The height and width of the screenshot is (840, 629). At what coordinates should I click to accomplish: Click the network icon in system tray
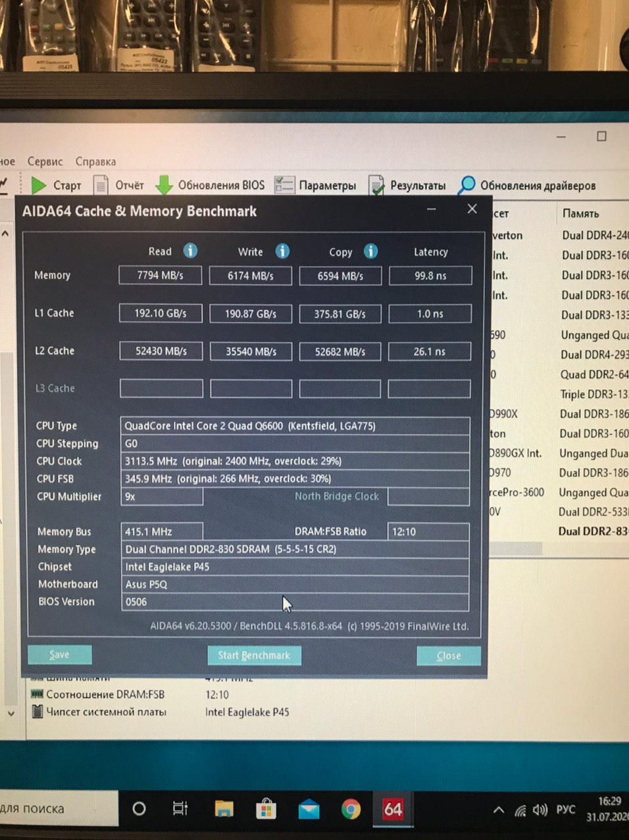[520, 810]
